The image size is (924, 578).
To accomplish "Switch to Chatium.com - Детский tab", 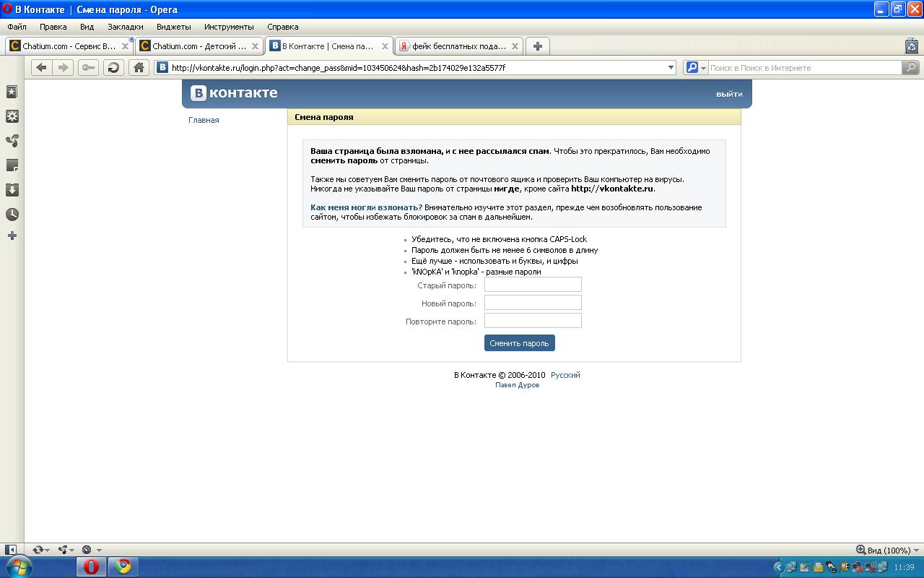I will (x=199, y=46).
